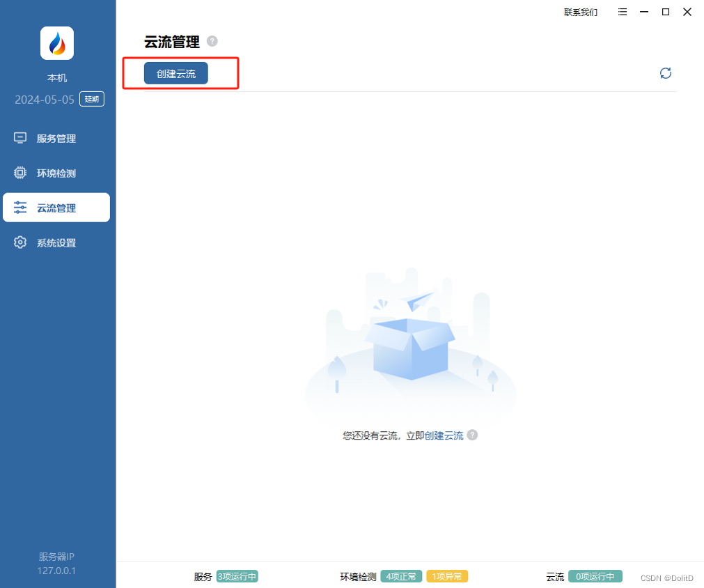Click the 系统设置 gear icon
The width and height of the screenshot is (704, 588).
click(x=20, y=242)
